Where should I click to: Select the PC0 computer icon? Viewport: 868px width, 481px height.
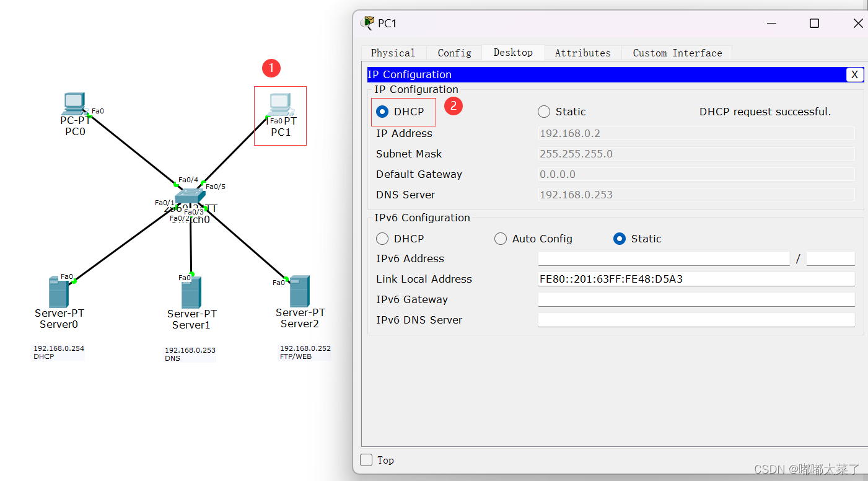[74, 103]
